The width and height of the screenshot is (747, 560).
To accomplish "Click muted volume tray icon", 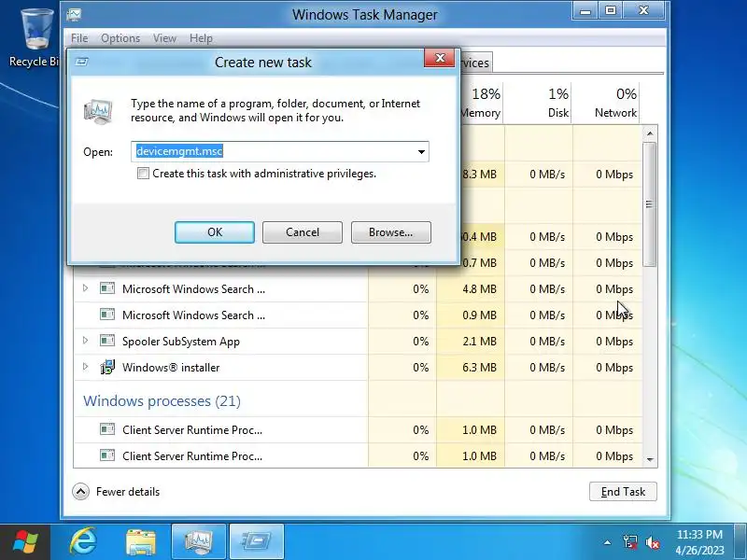I will pyautogui.click(x=652, y=542).
